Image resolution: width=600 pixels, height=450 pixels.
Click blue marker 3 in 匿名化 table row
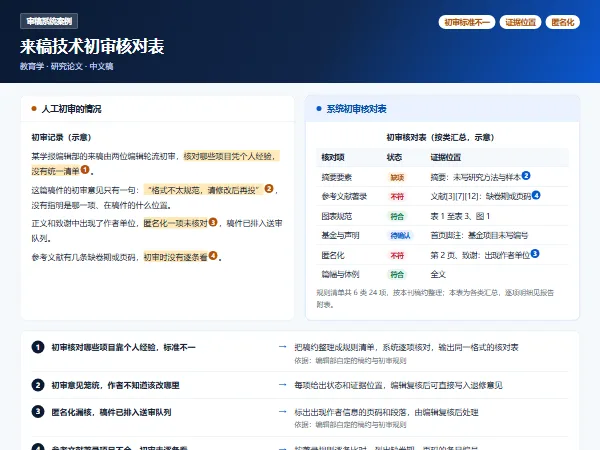click(x=535, y=253)
